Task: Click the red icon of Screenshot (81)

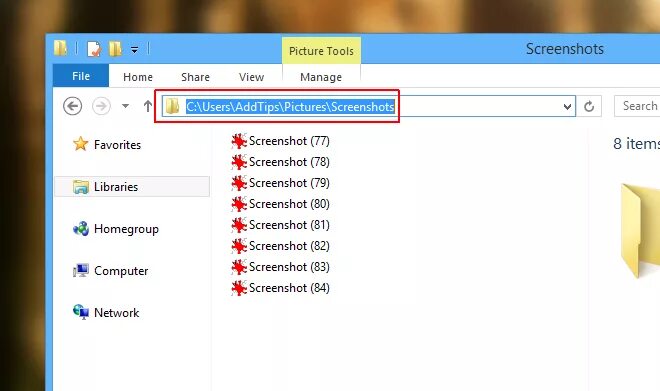Action: pos(239,225)
